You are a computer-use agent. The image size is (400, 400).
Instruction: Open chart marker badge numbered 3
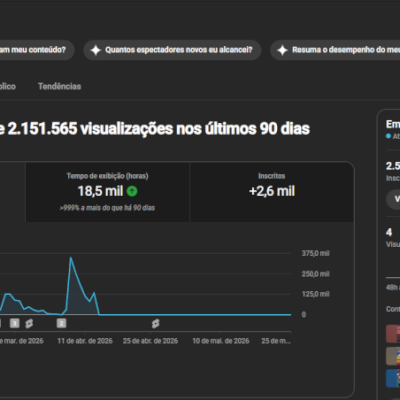pos(14,323)
